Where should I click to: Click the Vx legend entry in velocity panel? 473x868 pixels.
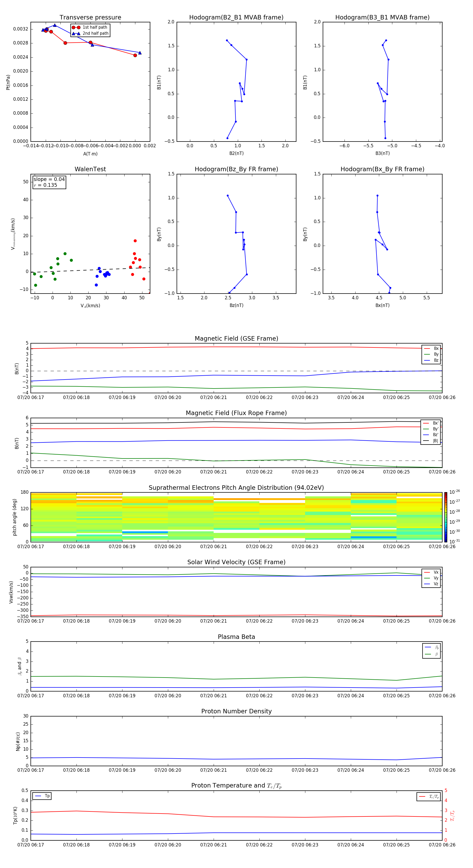click(431, 572)
